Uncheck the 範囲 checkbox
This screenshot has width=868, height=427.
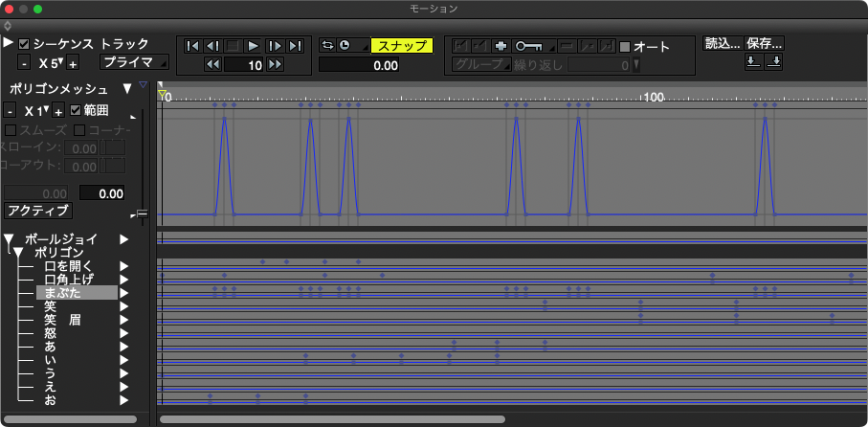pyautogui.click(x=76, y=110)
